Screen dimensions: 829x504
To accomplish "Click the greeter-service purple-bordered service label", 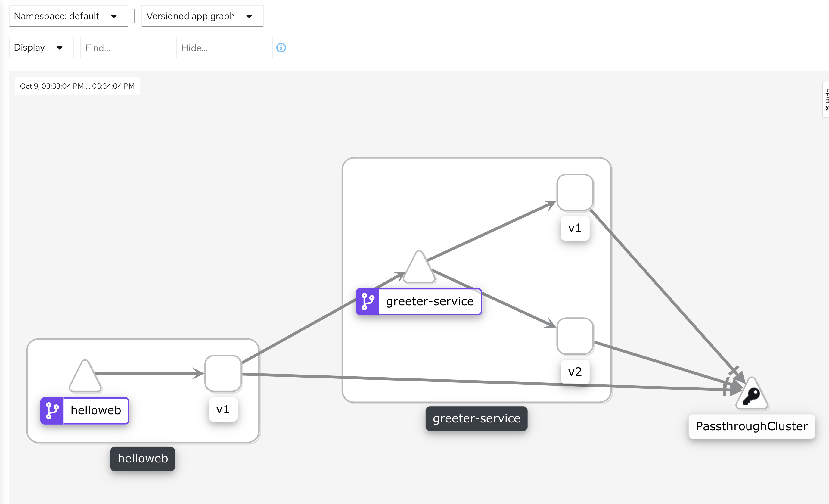I will tap(419, 301).
